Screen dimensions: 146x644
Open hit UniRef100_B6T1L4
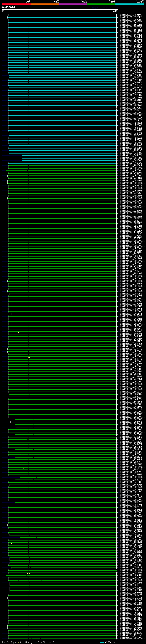(x=131, y=30)
